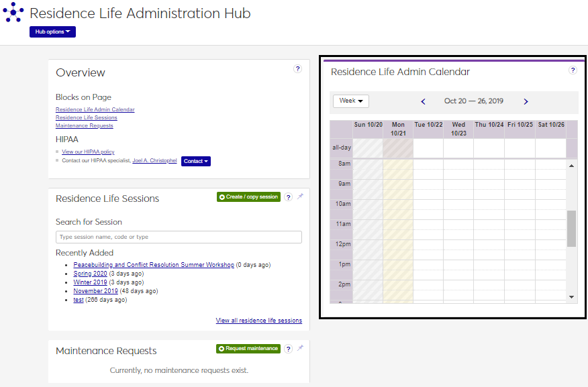Go to previous week in calendar
Viewport: 588px width, 387px height.
coord(423,101)
